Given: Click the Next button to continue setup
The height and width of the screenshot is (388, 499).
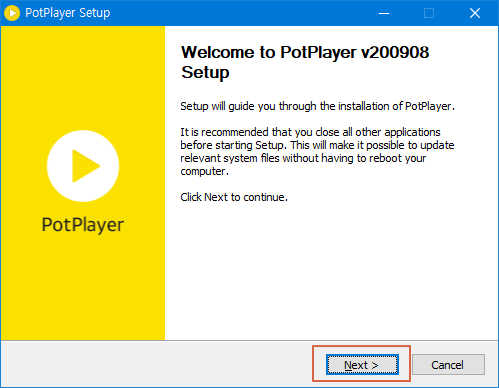Looking at the screenshot, I should coord(362,365).
